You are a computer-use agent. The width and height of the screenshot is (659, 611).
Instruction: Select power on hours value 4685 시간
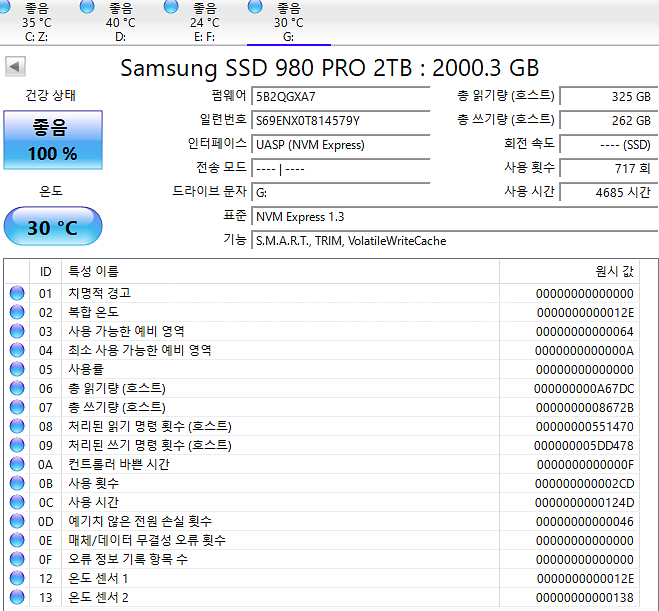click(x=609, y=192)
